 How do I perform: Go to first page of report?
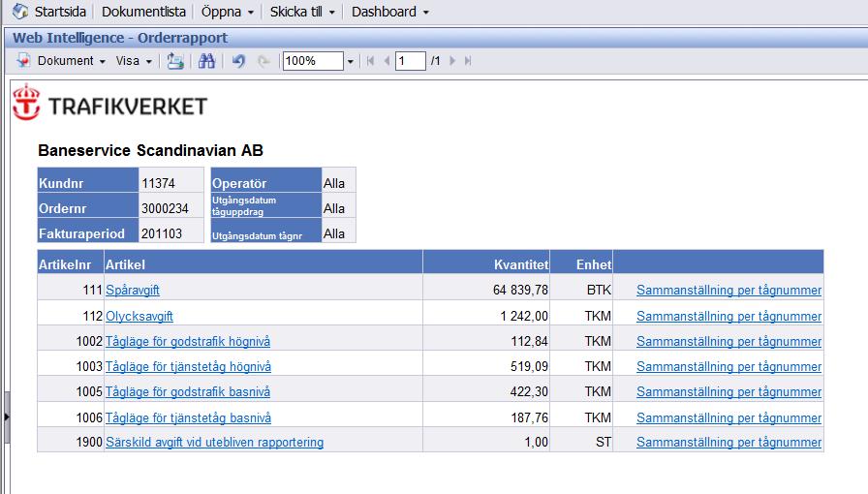click(x=370, y=61)
